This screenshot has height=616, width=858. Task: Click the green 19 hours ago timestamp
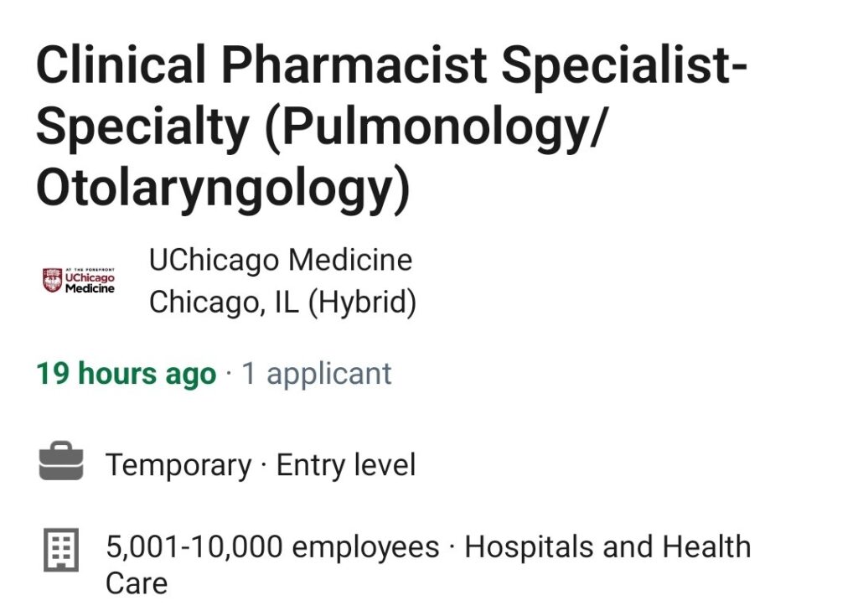pos(127,374)
